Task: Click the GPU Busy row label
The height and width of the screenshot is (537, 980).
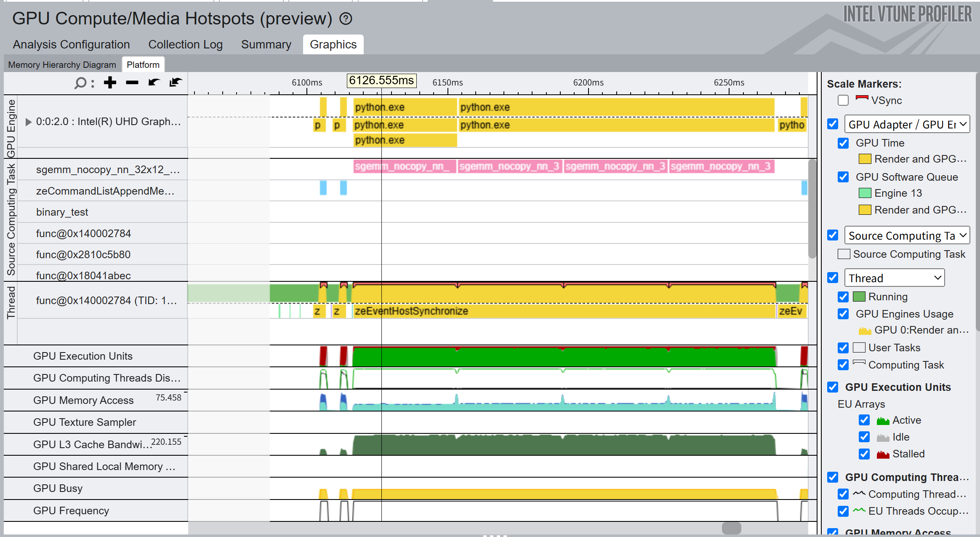Action: (58, 489)
